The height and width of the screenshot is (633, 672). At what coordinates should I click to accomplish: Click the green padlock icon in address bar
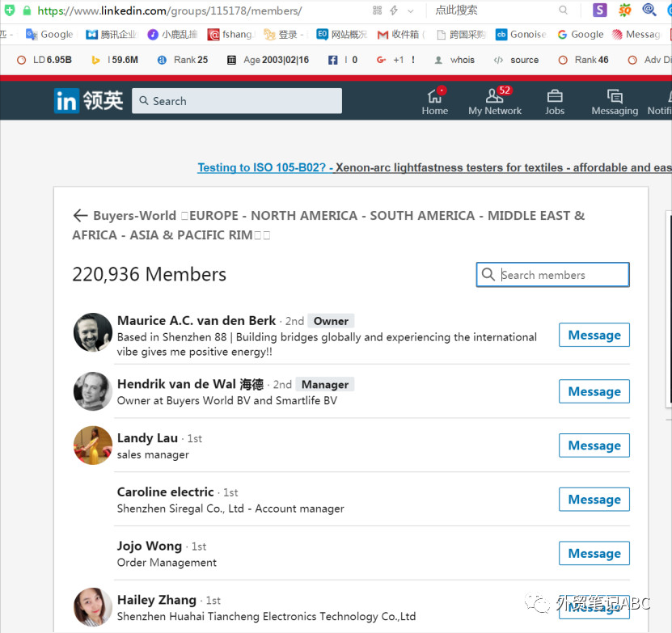coord(27,11)
